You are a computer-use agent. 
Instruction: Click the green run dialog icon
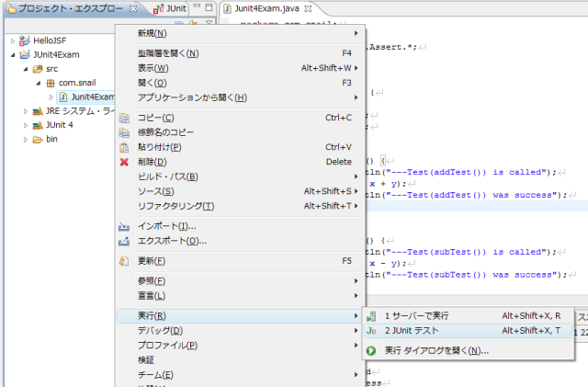click(371, 350)
